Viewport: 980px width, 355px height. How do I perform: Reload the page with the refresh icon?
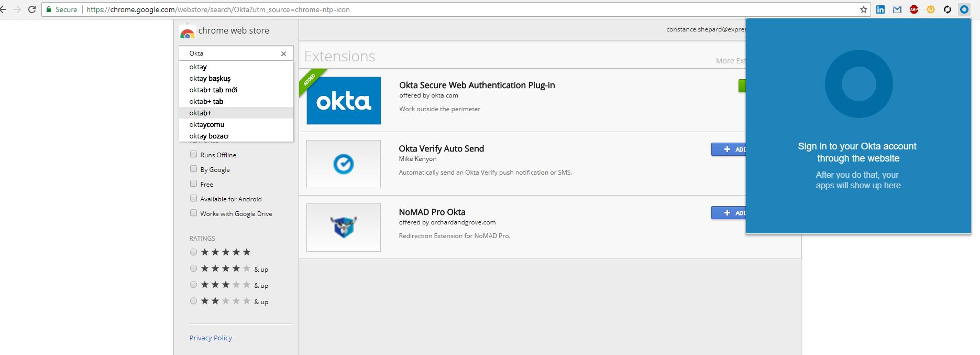pyautogui.click(x=32, y=9)
